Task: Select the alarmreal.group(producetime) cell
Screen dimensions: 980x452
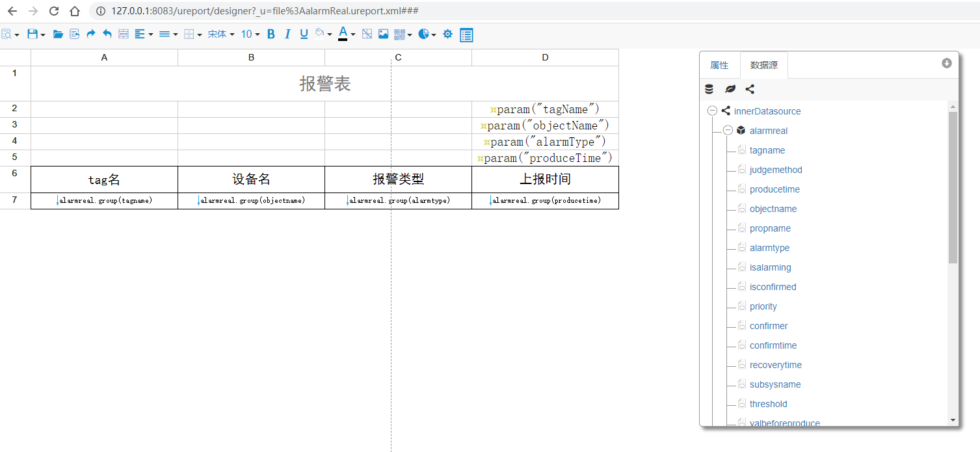Action: [545, 201]
